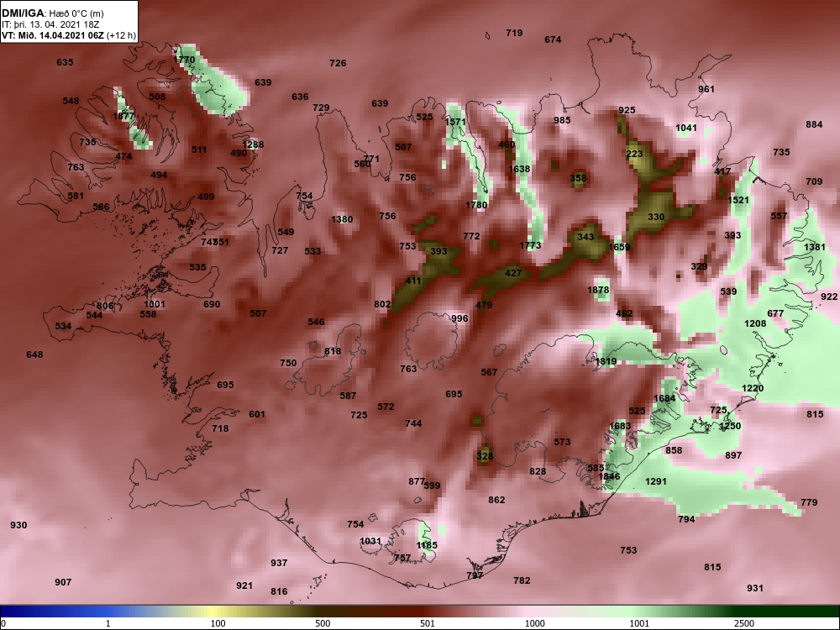The image size is (840, 630).
Task: Click the 1000 label on the color scale
Action: [534, 623]
